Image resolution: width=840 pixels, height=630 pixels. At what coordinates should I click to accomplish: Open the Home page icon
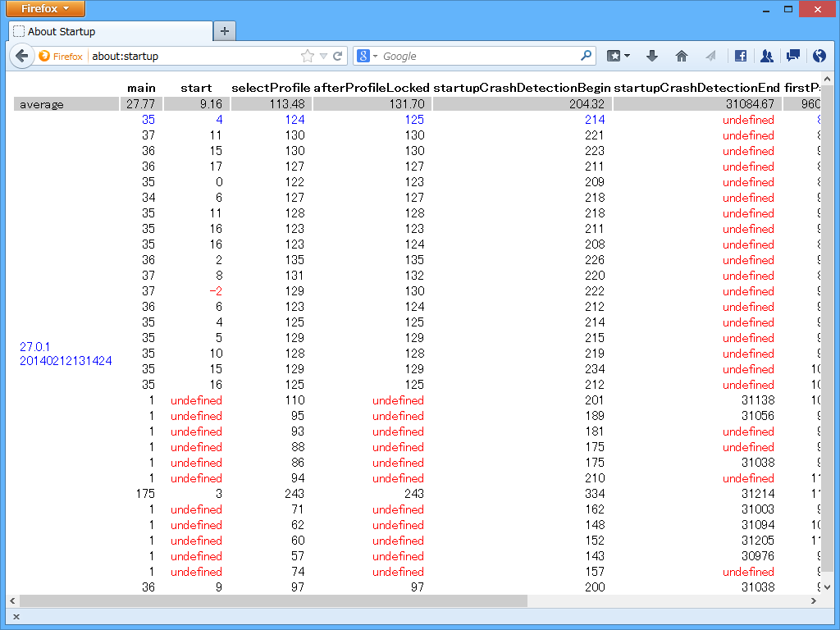pyautogui.click(x=681, y=56)
